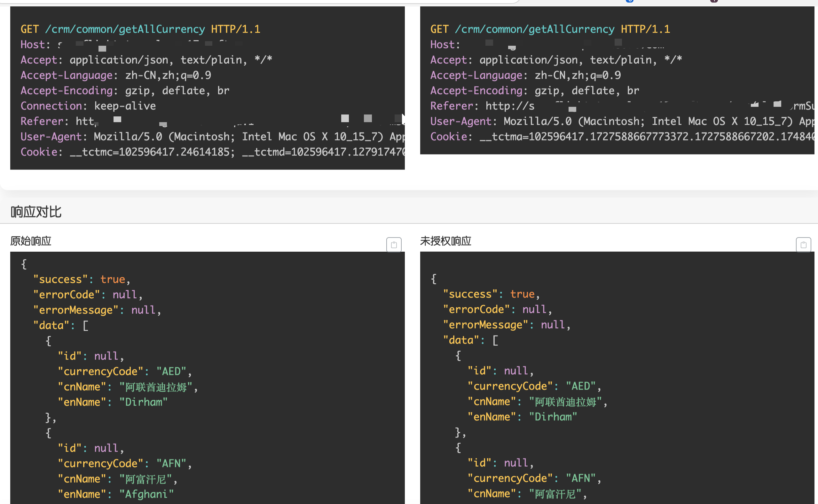Click the purple browser tab icon at top
818x504 pixels.
point(714,1)
